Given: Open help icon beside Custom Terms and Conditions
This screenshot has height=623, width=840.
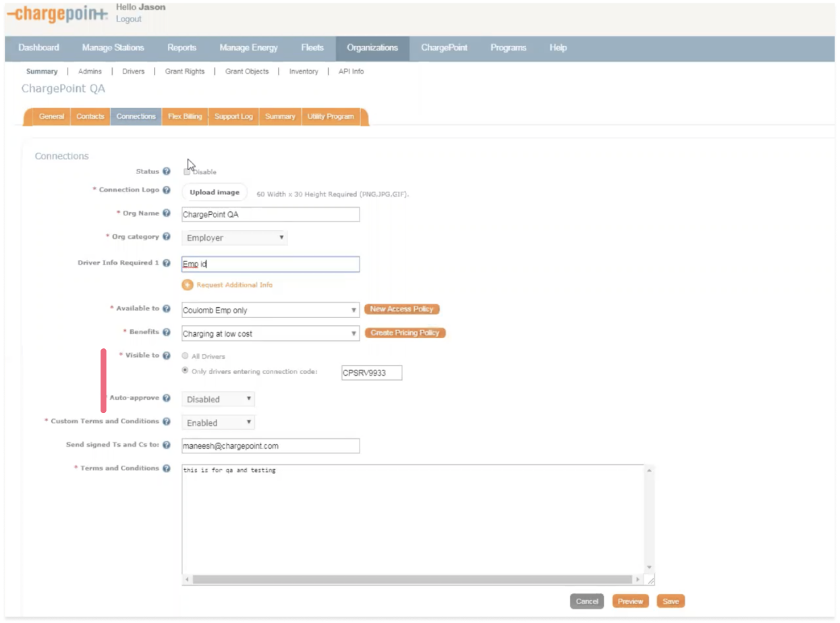Looking at the screenshot, I should coord(167,421).
